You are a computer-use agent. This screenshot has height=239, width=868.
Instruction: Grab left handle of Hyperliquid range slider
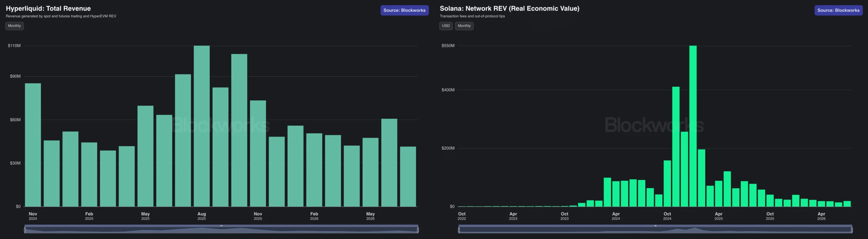point(25,230)
